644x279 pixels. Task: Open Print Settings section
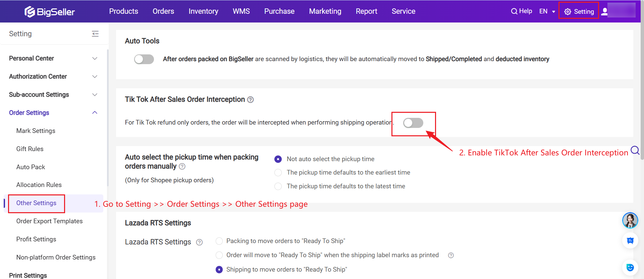[x=28, y=275]
